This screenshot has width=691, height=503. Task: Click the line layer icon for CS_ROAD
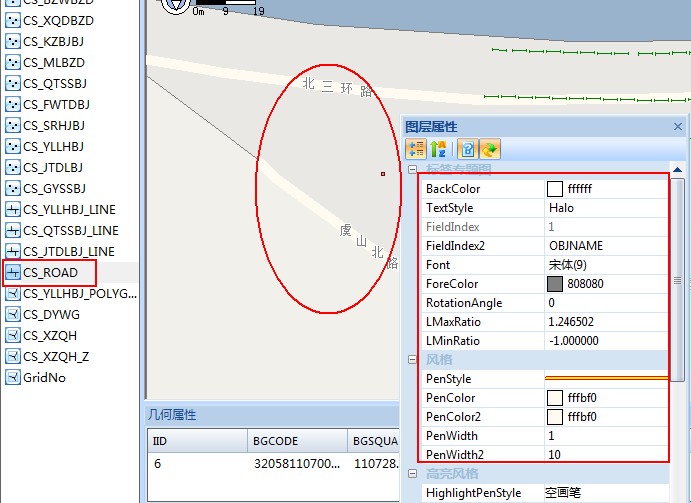tap(13, 272)
